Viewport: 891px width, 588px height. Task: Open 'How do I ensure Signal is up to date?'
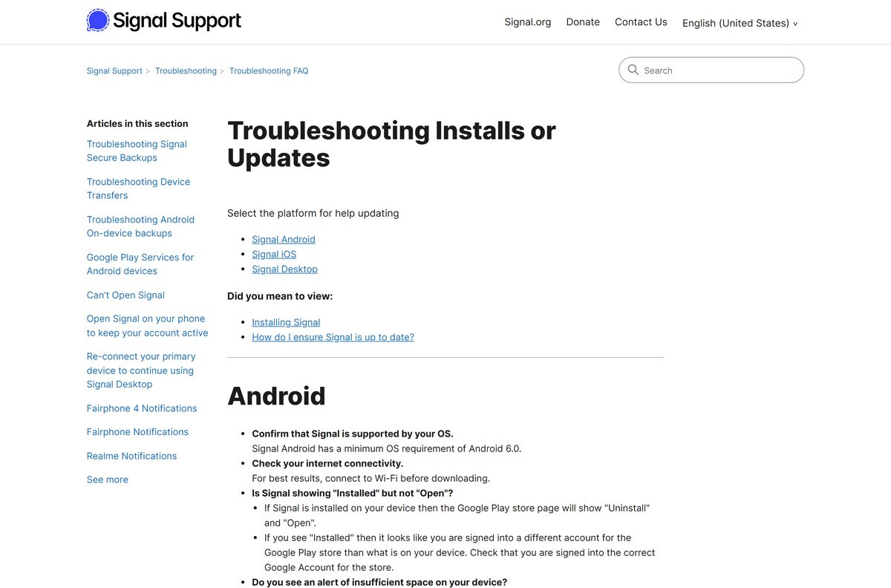[x=333, y=337]
